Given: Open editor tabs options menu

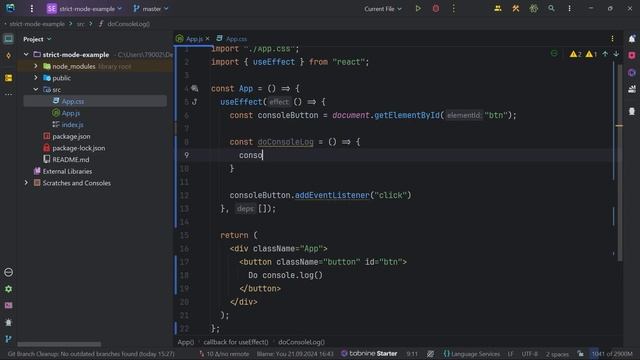Looking at the screenshot, I should [x=612, y=39].
